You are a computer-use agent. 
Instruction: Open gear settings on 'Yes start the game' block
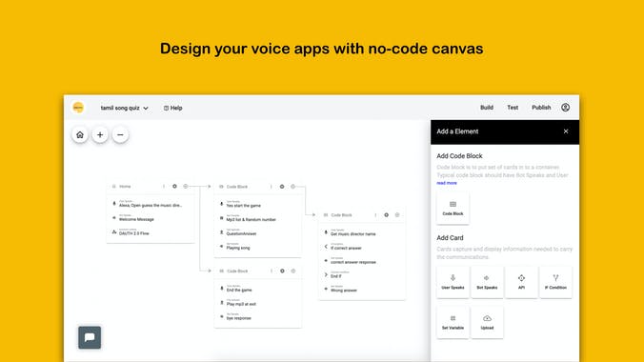click(282, 187)
